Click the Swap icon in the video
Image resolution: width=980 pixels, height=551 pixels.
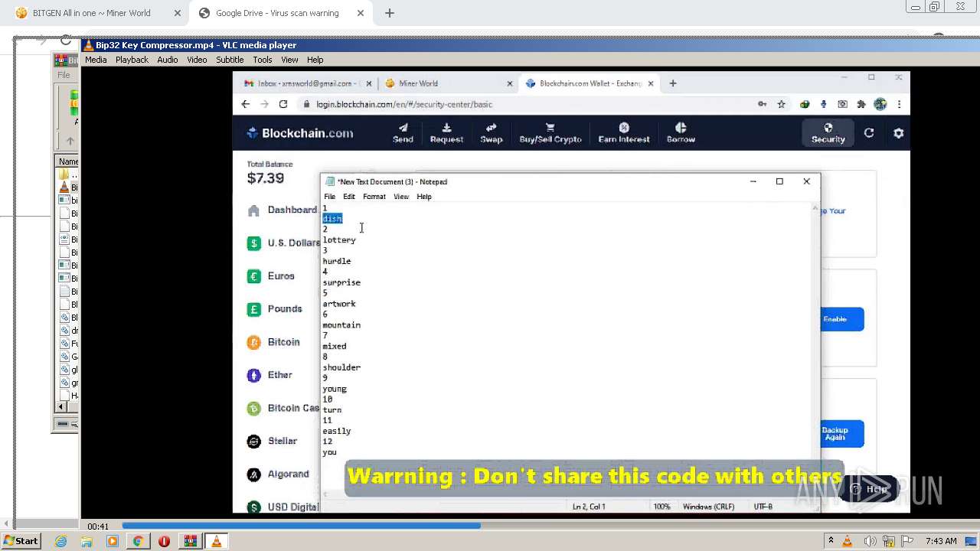[x=492, y=132]
